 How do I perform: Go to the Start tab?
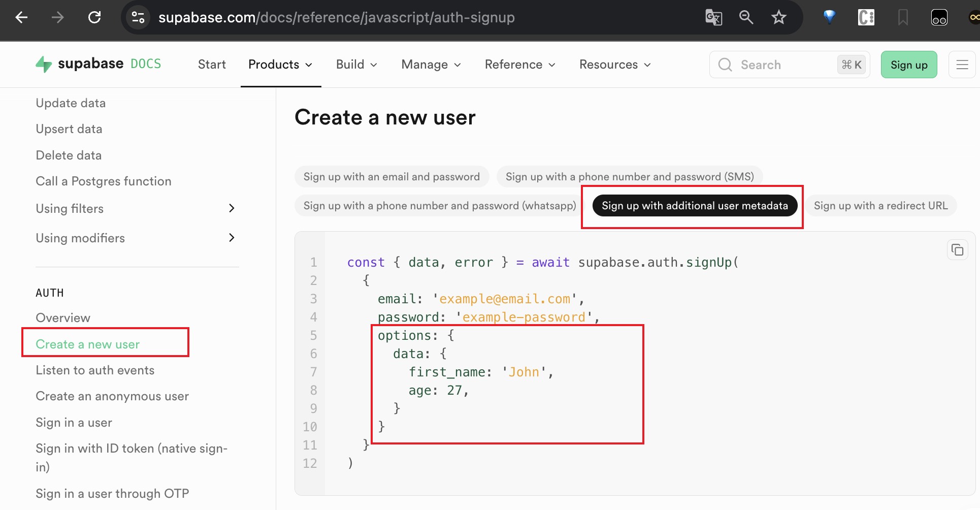(212, 65)
